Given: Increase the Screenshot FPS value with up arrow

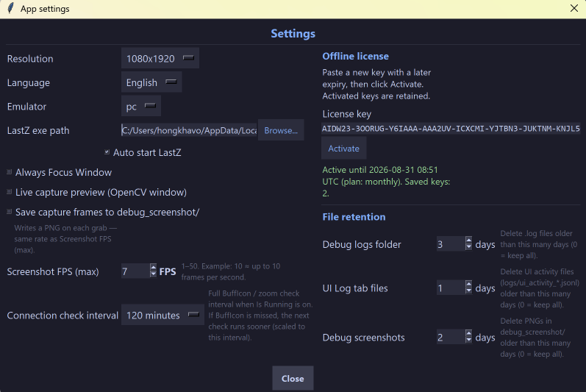Looking at the screenshot, I should pyautogui.click(x=153, y=267).
